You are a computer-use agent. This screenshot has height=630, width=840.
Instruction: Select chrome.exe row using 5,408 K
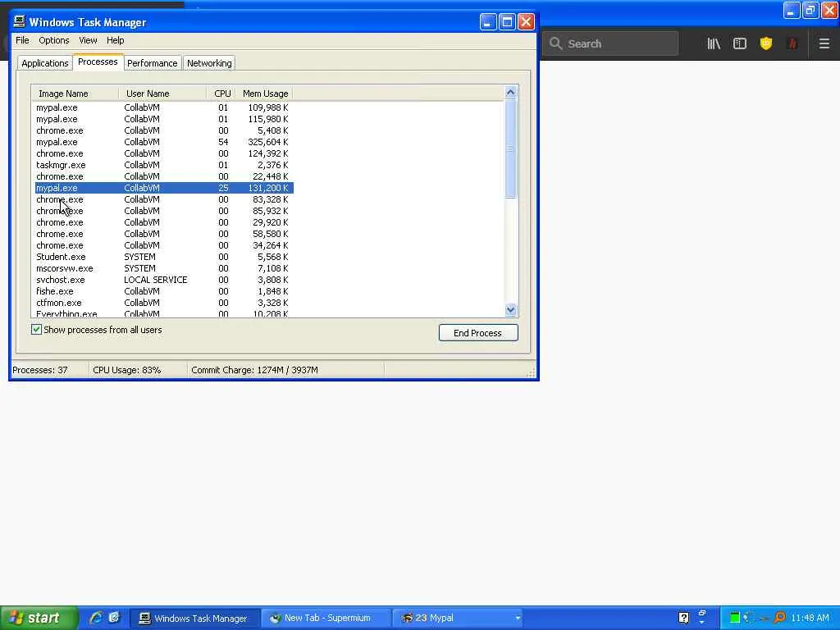162,130
